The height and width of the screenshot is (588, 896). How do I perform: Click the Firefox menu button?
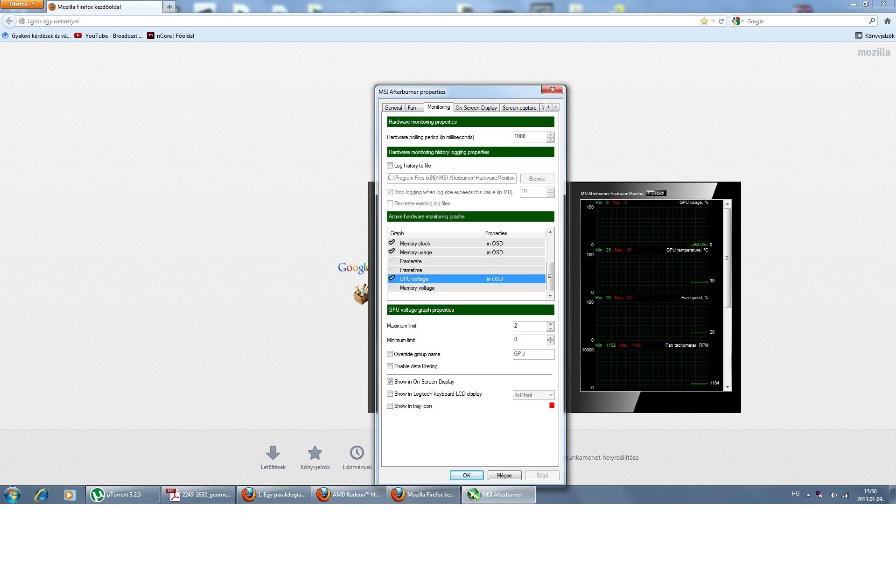click(22, 4)
